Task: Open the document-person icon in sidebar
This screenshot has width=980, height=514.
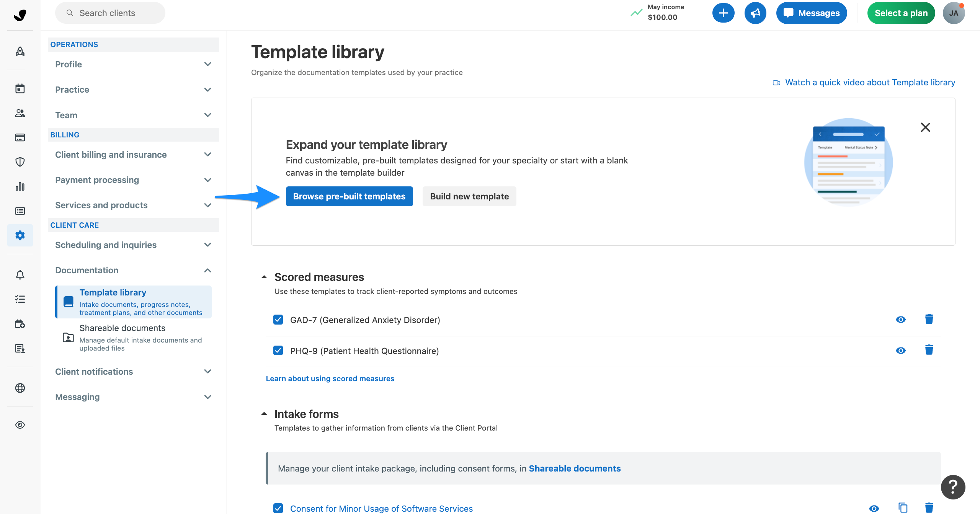Action: [x=20, y=348]
